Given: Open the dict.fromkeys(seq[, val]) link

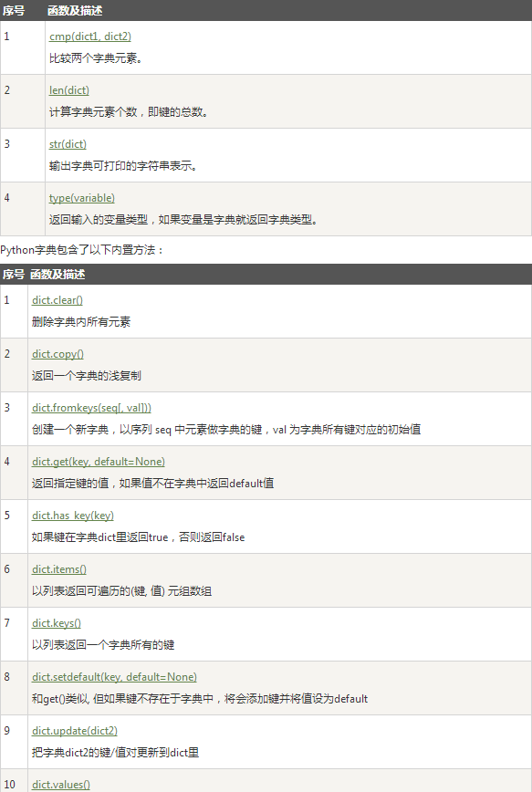Looking at the screenshot, I should (x=91, y=408).
